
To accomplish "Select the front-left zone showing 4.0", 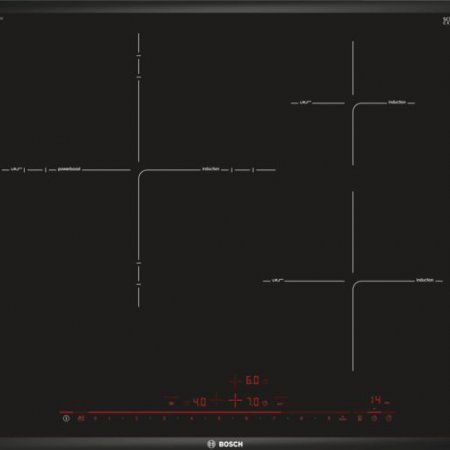I will (199, 402).
